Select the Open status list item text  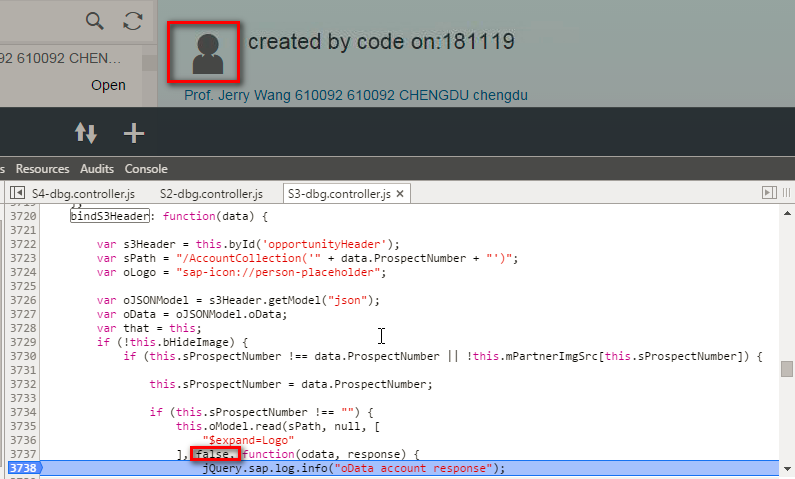coord(109,85)
